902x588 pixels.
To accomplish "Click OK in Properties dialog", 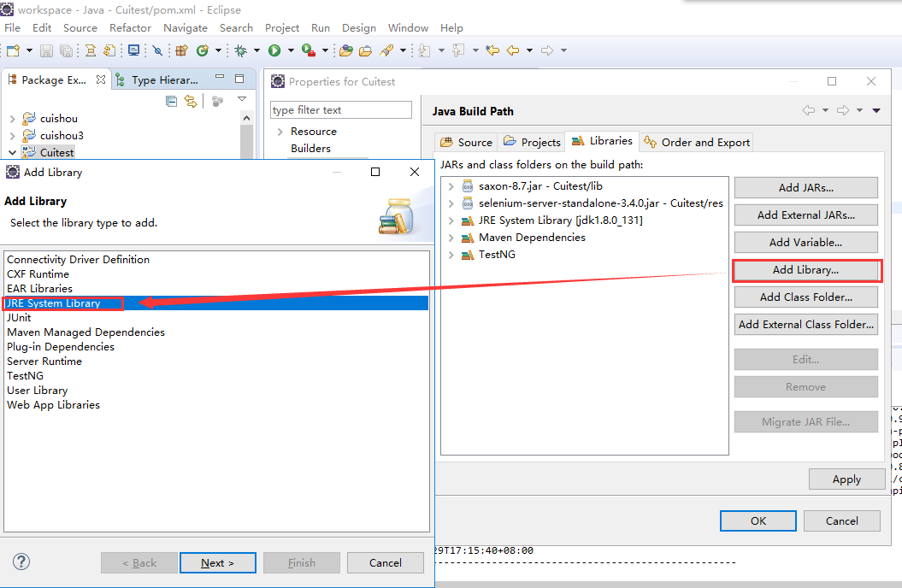I will (758, 520).
